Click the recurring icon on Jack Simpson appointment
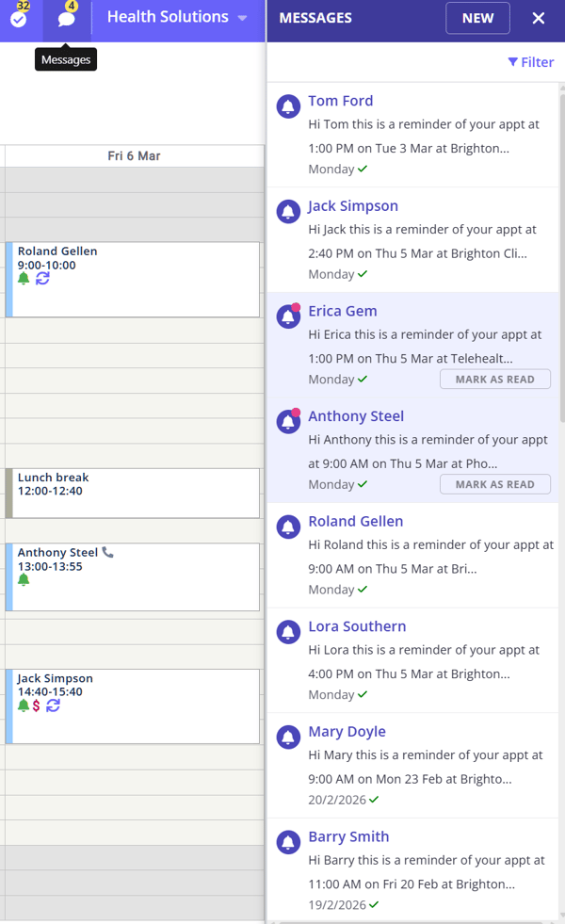This screenshot has width=565, height=924. point(53,705)
